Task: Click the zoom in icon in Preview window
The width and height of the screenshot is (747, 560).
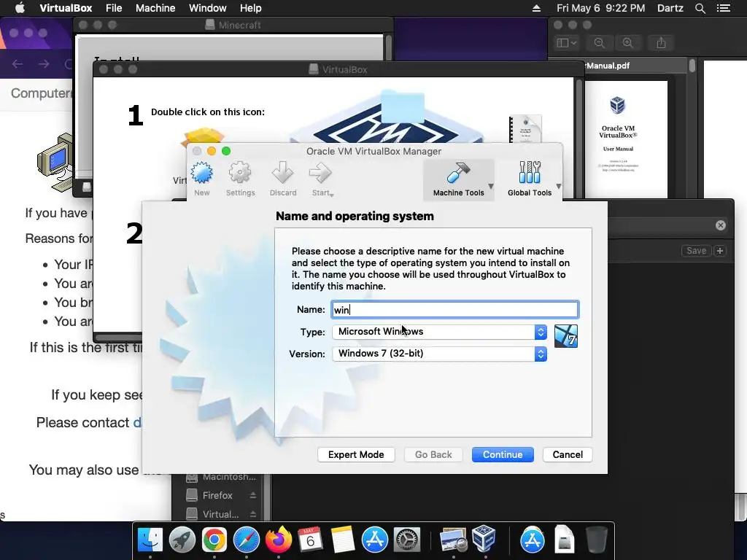Action: [628, 43]
